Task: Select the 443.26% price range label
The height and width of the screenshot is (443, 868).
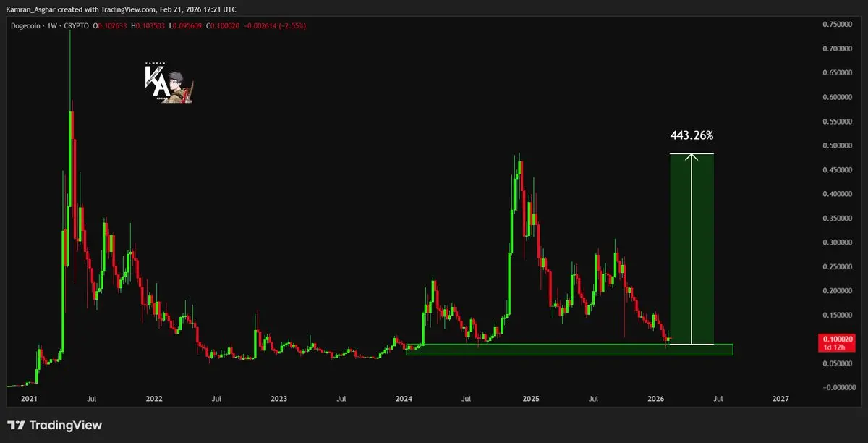Action: 692,135
